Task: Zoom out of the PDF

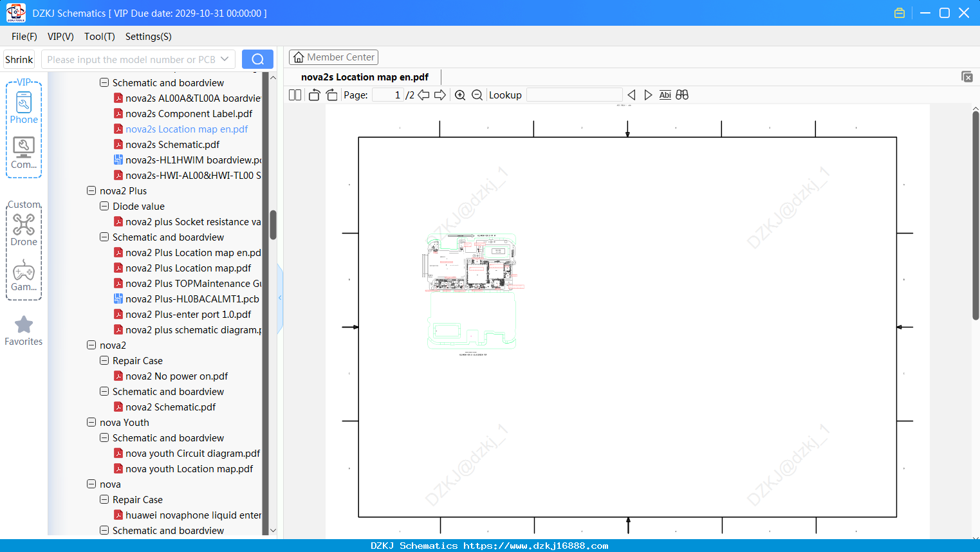Action: click(477, 95)
